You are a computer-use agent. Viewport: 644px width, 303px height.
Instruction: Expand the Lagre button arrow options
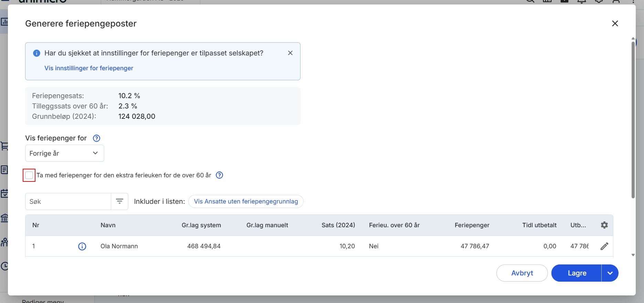[610, 273]
